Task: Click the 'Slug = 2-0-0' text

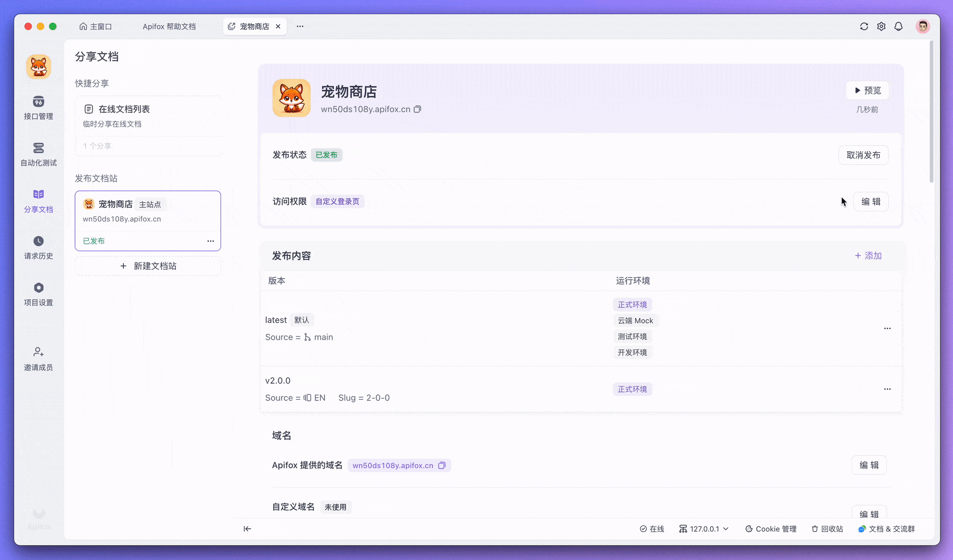Action: click(x=364, y=398)
